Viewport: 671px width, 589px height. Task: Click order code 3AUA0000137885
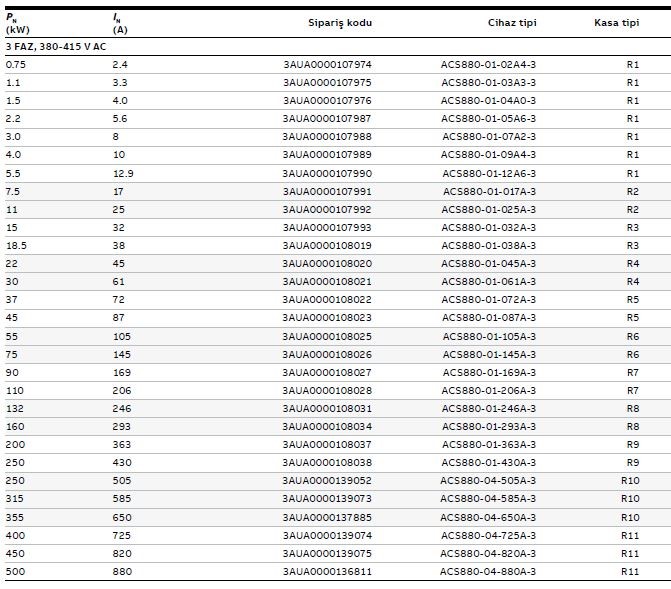(327, 517)
